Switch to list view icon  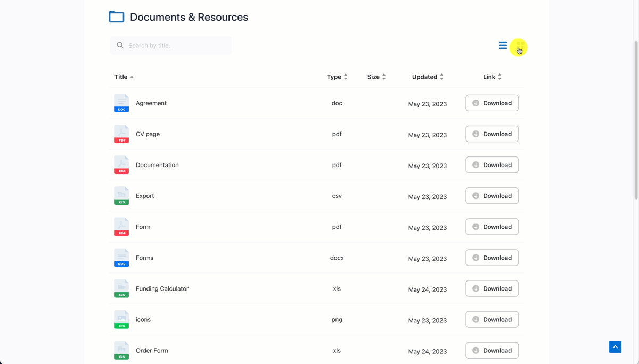(503, 45)
